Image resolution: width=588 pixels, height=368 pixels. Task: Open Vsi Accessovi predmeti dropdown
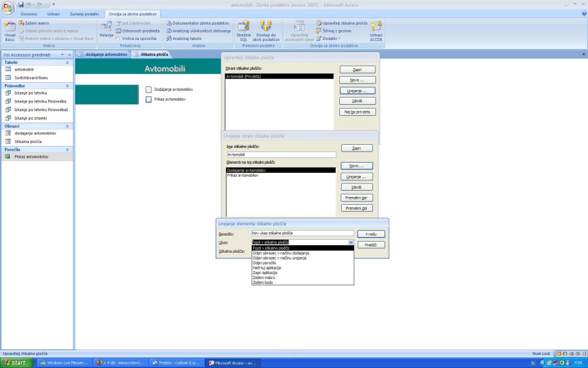click(62, 55)
